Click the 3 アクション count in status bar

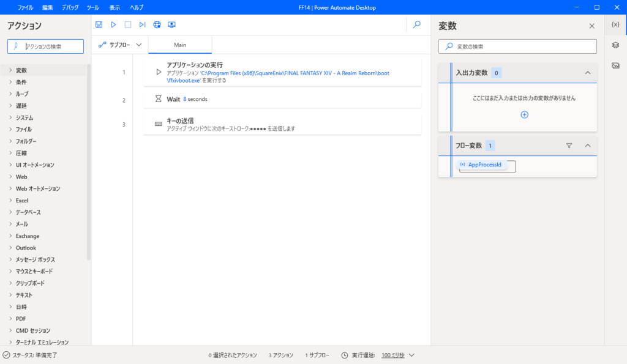(x=280, y=355)
